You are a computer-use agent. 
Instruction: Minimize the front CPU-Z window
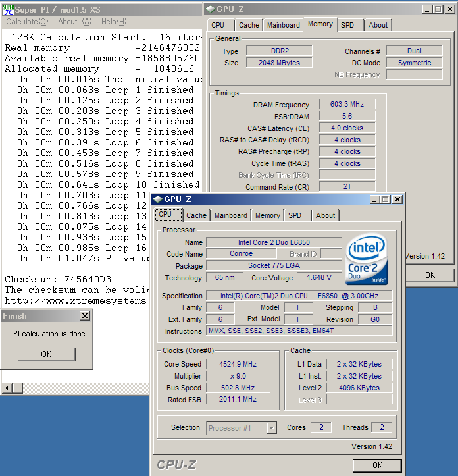[374, 199]
